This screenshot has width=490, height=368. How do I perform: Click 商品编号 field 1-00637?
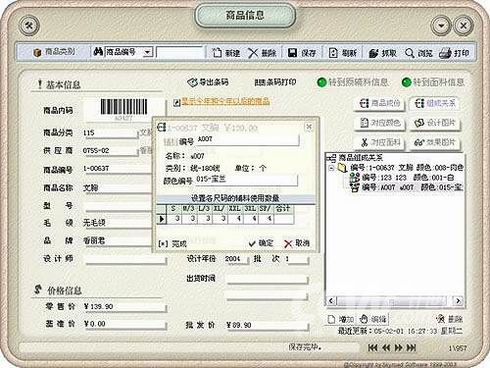pyautogui.click(x=117, y=169)
